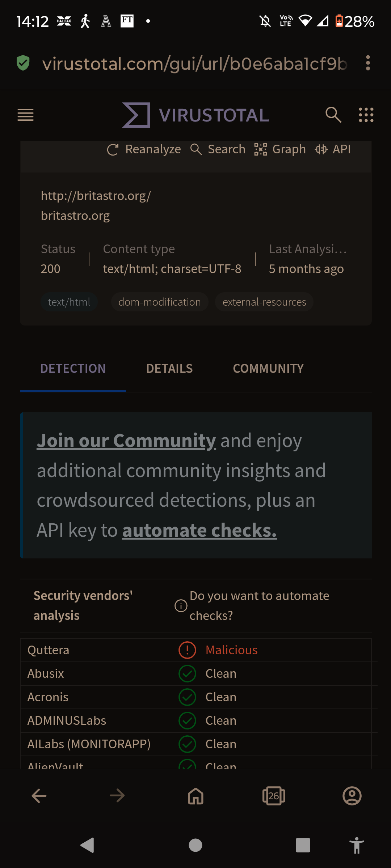This screenshot has width=391, height=868.
Task: Click the http://britastro.org/ URL text
Action: point(96,196)
